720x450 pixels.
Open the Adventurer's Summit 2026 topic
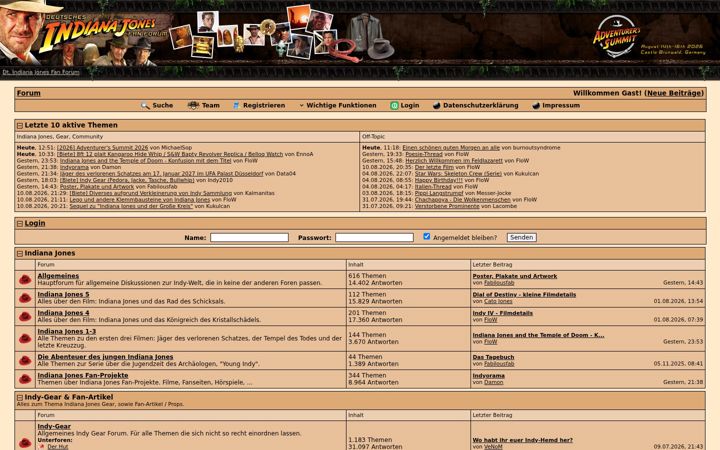point(102,148)
